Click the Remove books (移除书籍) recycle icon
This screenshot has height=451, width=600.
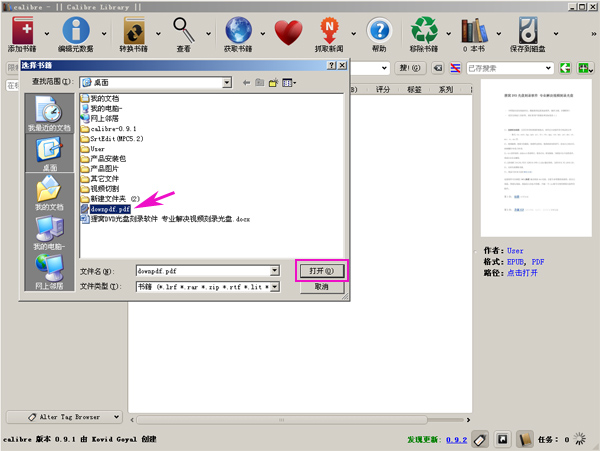[x=424, y=30]
